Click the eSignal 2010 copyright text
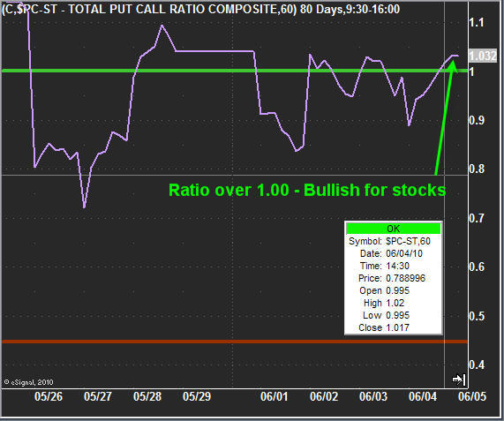This screenshot has width=504, height=421. [x=28, y=382]
